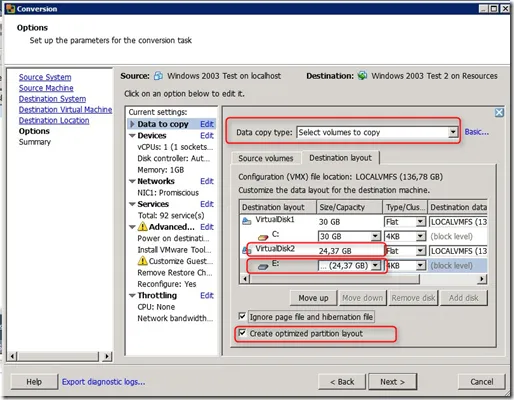
Task: Select VirtualDisk2 LOCALVMFS destination datastore field
Action: [458, 251]
